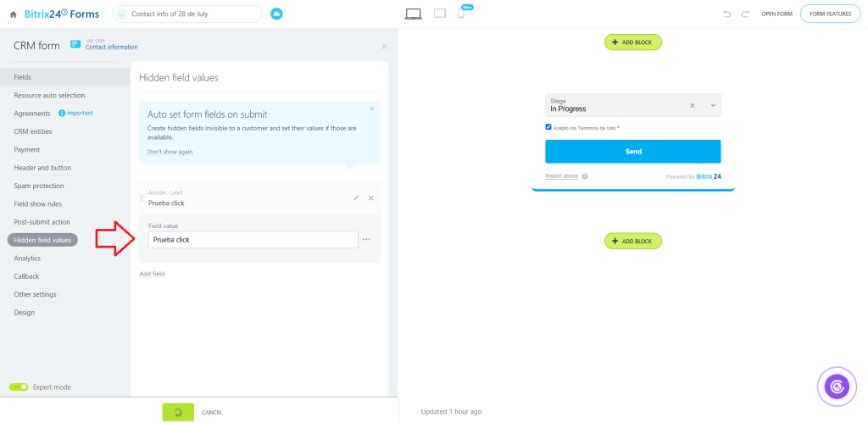Switch to tablet preview icon
The height and width of the screenshot is (423, 868).
[x=439, y=14]
